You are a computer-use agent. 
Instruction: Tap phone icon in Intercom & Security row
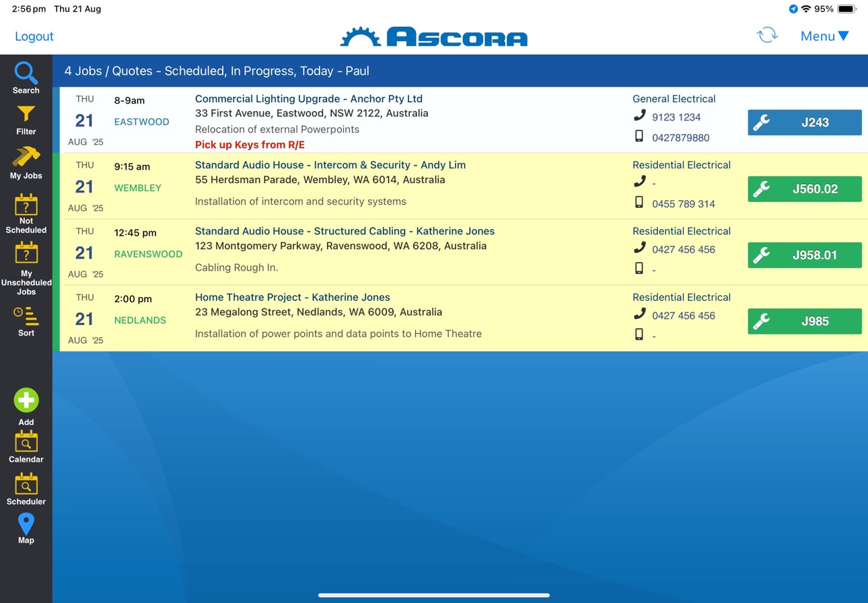point(639,182)
